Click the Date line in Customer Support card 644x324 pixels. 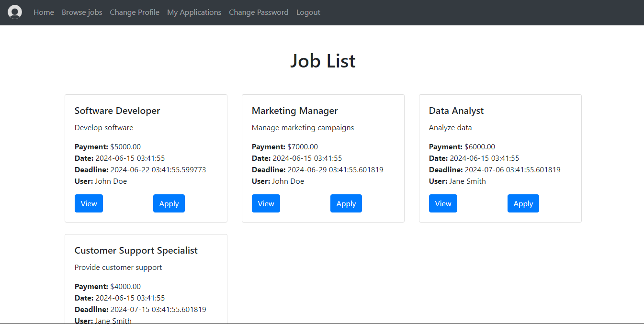click(120, 298)
